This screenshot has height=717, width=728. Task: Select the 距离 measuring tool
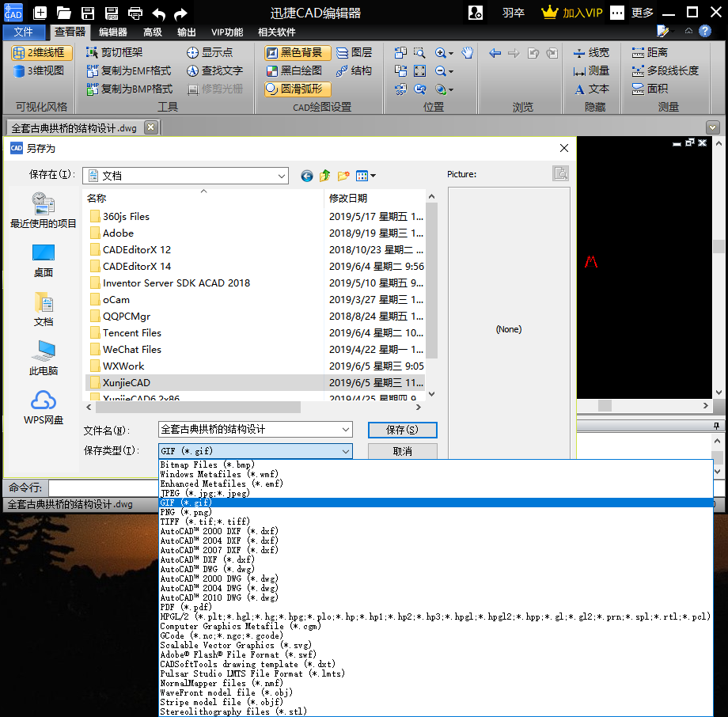[x=650, y=52]
